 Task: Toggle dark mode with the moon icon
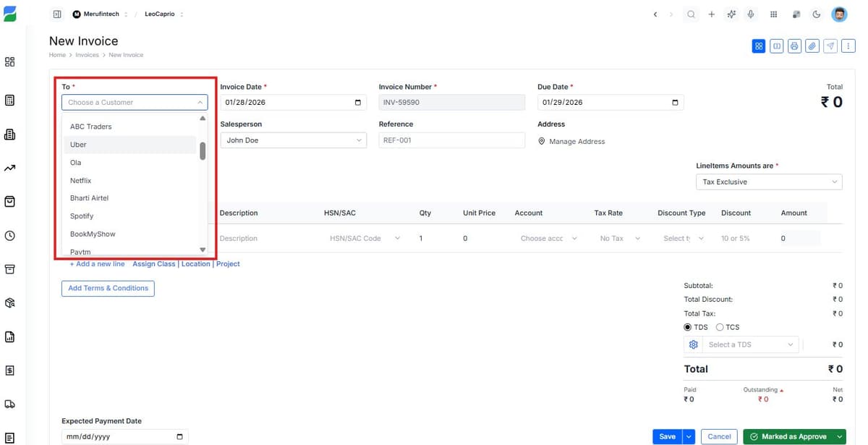pyautogui.click(x=817, y=14)
